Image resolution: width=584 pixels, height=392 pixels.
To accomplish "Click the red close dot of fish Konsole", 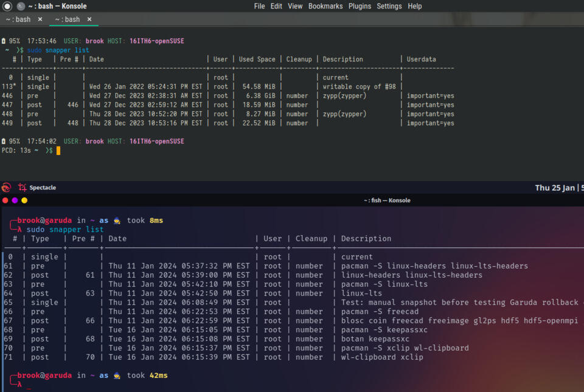I will 5,201.
